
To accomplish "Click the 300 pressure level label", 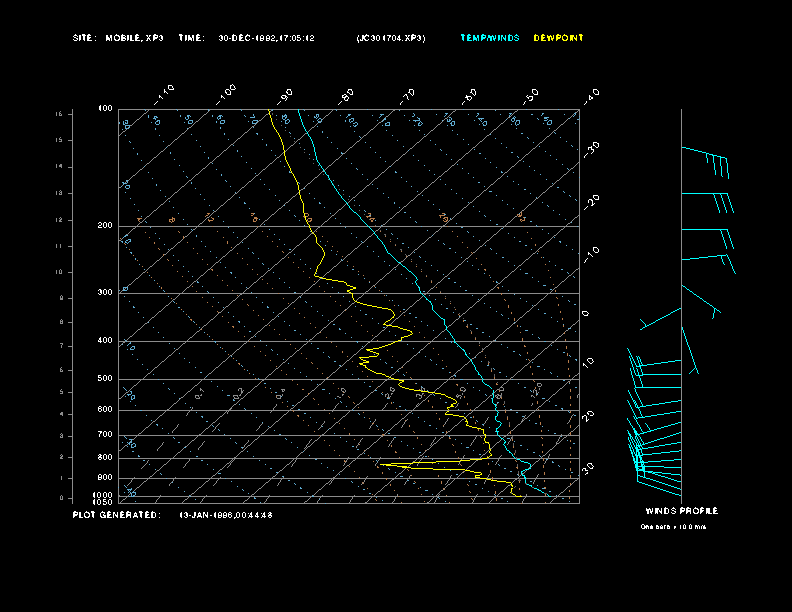I will [105, 292].
